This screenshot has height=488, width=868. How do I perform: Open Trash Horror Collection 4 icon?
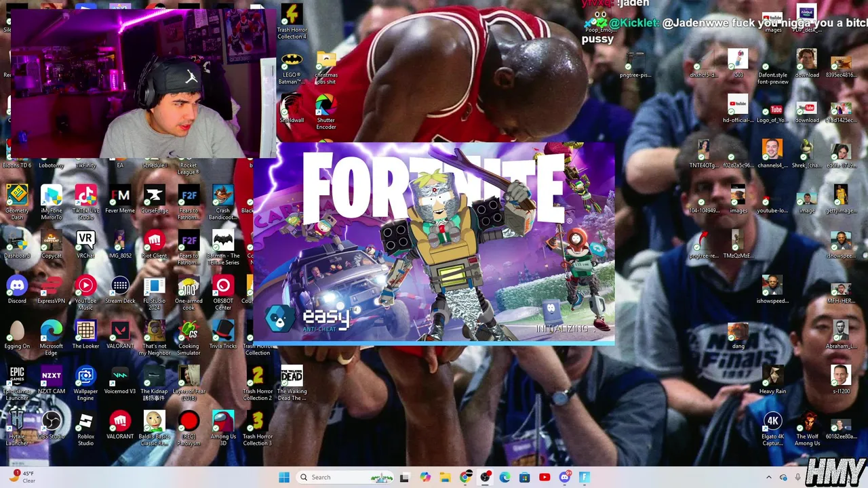pyautogui.click(x=292, y=21)
